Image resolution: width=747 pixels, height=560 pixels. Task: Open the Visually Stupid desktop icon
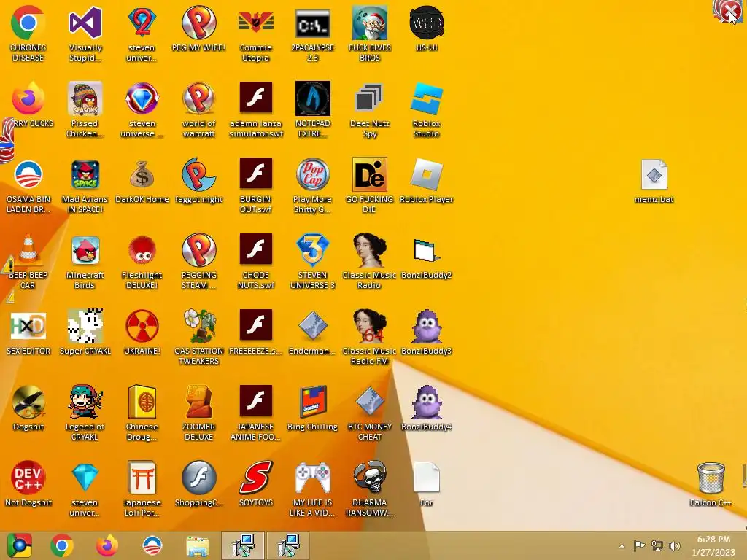[85, 23]
